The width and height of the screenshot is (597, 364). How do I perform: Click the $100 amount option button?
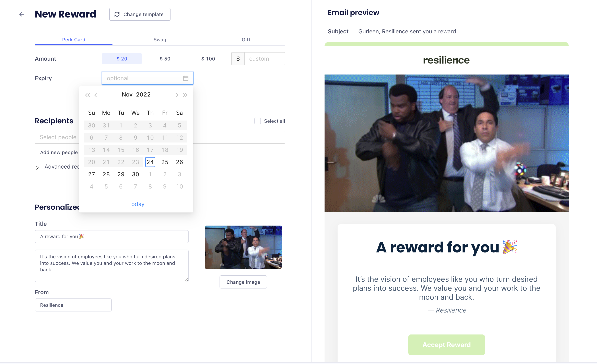[x=209, y=58]
